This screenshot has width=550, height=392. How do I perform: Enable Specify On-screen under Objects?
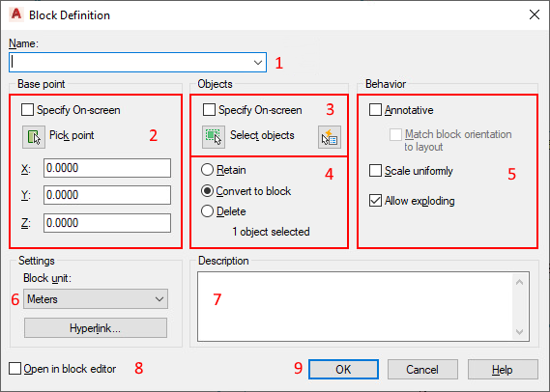pyautogui.click(x=209, y=110)
